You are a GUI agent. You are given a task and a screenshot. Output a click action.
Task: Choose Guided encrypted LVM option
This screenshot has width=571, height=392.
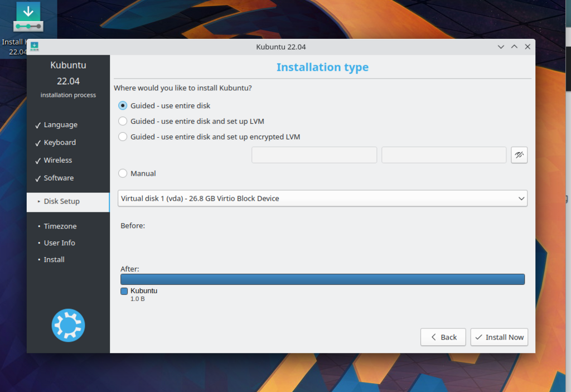pos(123,137)
